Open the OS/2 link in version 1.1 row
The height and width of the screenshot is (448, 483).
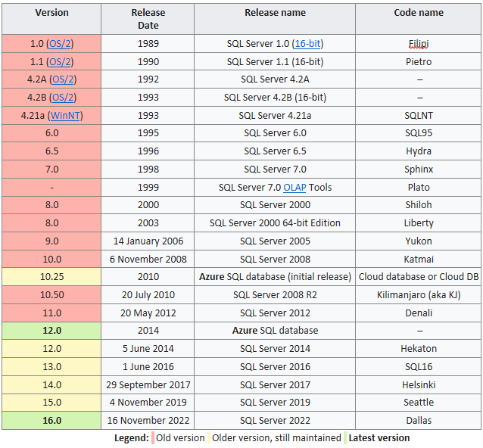tap(60, 62)
